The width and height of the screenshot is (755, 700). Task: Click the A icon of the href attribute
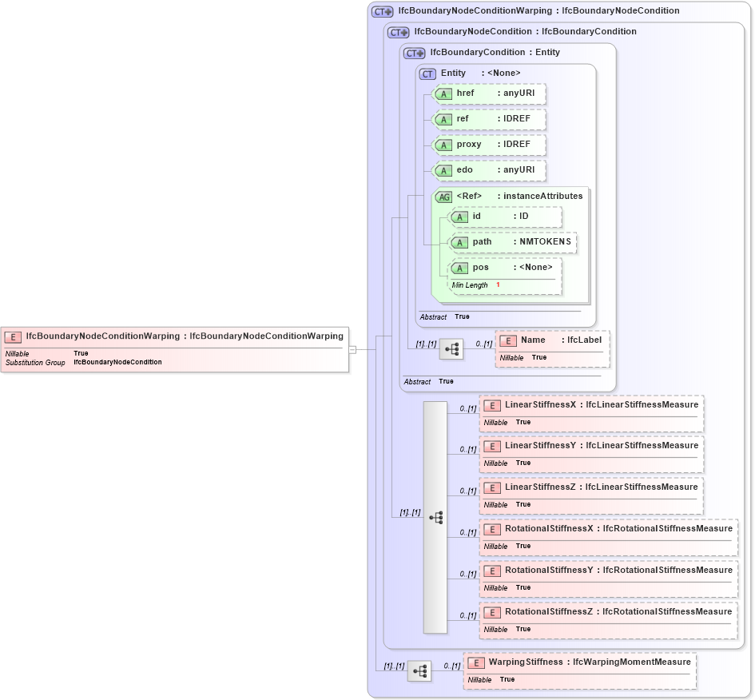pyautogui.click(x=443, y=93)
